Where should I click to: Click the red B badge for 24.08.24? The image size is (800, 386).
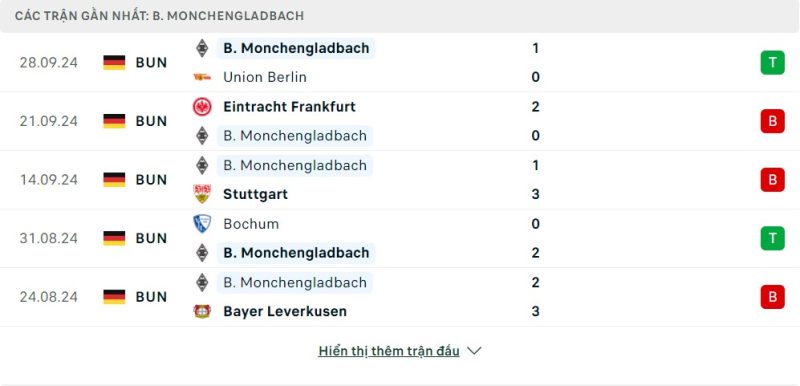click(x=772, y=297)
